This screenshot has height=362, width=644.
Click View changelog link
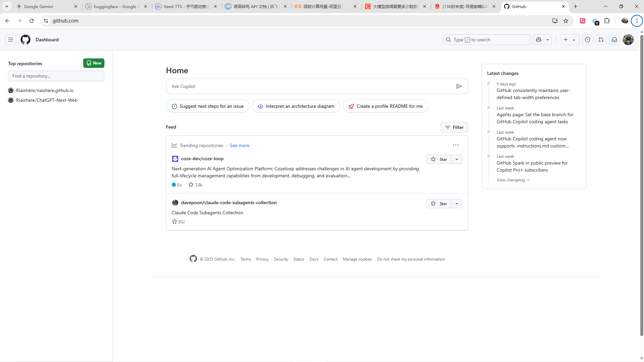point(513,180)
